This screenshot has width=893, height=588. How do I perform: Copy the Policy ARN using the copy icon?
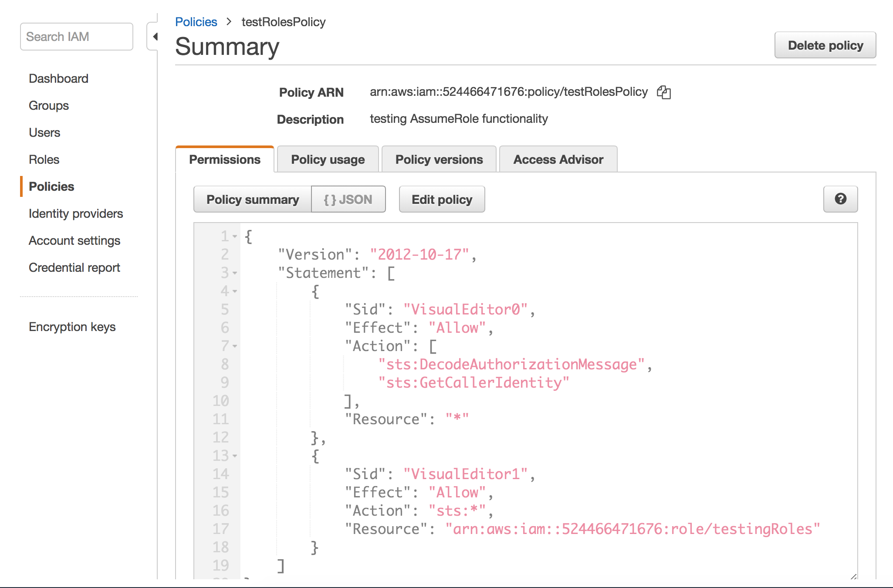[664, 92]
